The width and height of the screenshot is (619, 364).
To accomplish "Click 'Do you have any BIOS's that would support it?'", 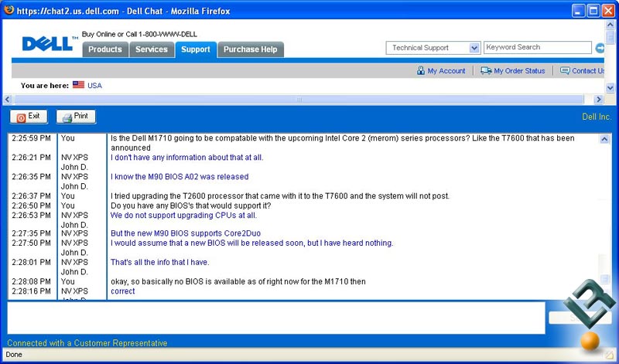I will click(x=190, y=206).
